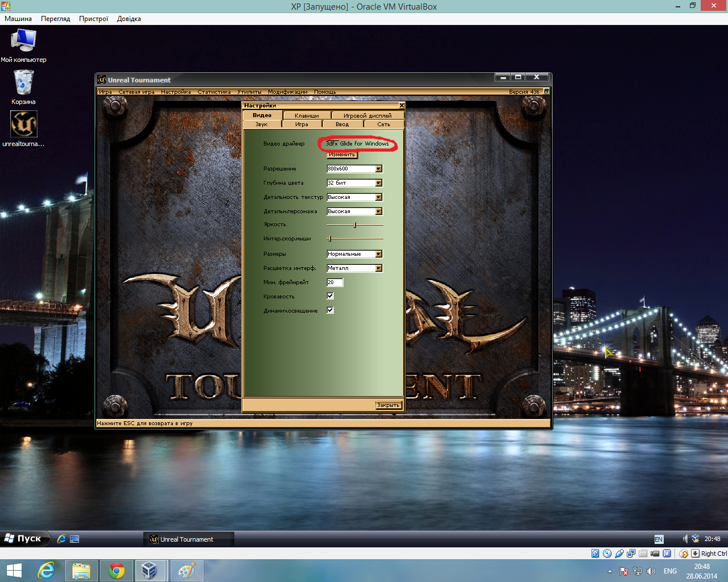Viewport: 728px width, 582px height.
Task: Click the host ENG language indicator
Action: click(x=670, y=571)
